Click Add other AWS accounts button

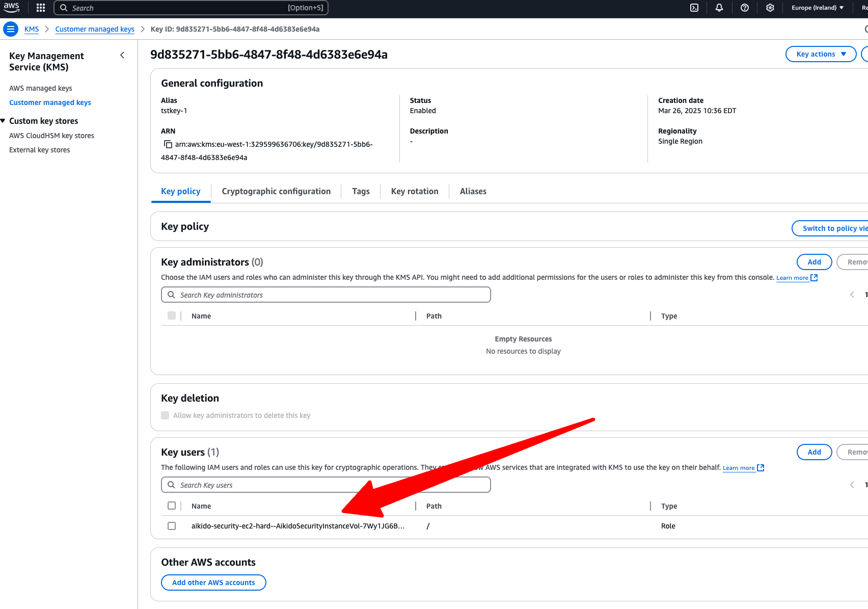tap(213, 582)
